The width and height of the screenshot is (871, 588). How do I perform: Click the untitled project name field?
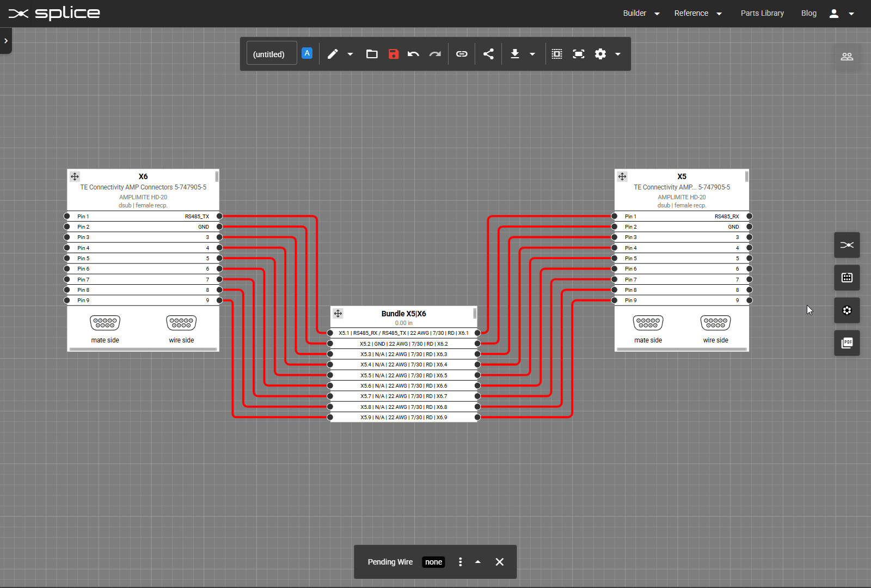point(271,53)
